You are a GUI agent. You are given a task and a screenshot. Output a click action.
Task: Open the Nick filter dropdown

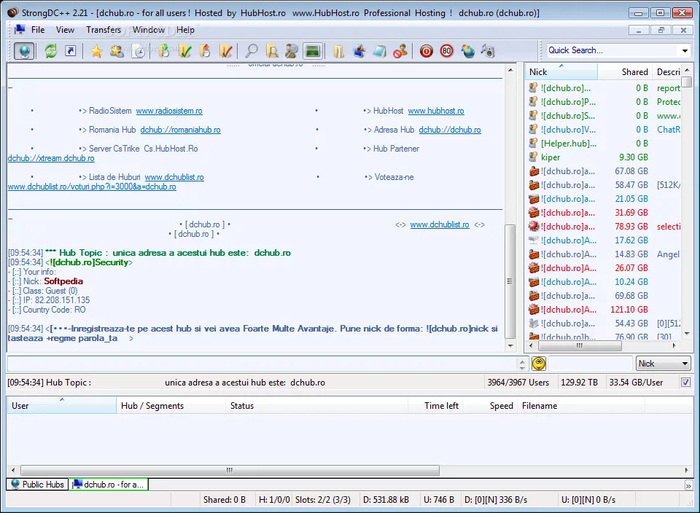(x=663, y=364)
